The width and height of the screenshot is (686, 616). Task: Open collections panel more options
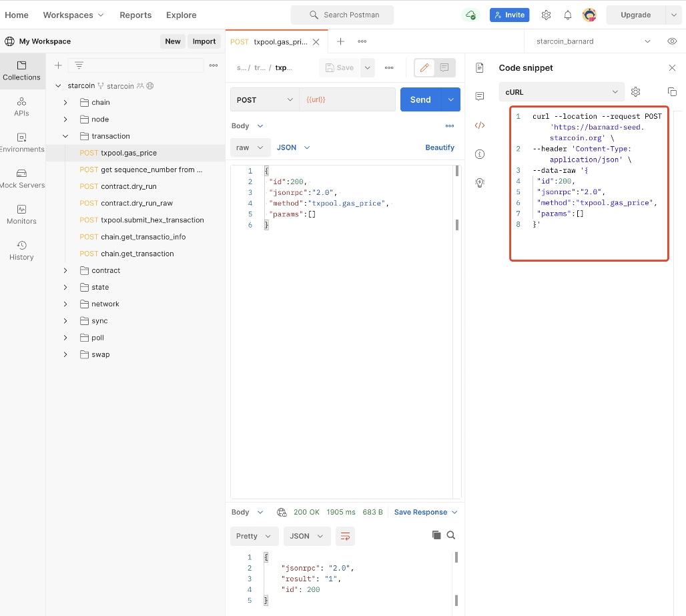(x=214, y=65)
